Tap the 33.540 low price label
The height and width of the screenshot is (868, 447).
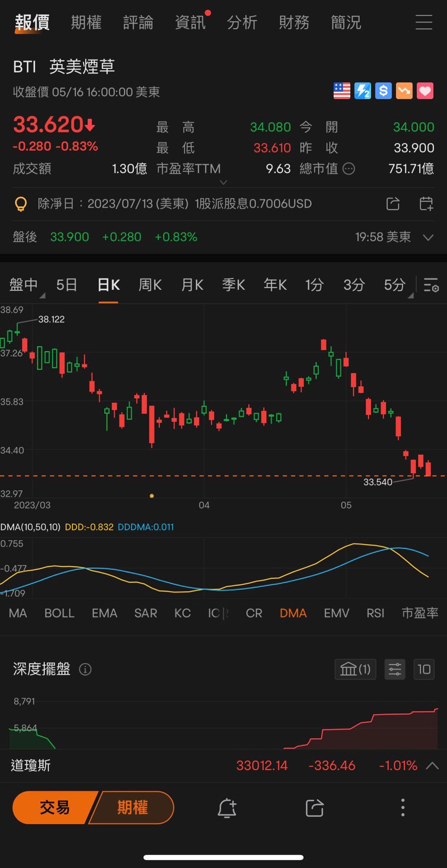tap(378, 482)
